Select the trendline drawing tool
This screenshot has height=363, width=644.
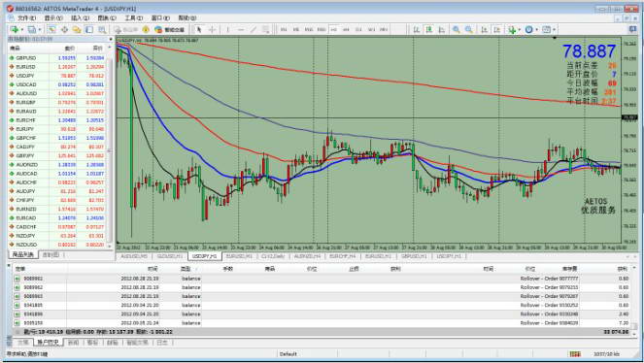pyautogui.click(x=254, y=29)
